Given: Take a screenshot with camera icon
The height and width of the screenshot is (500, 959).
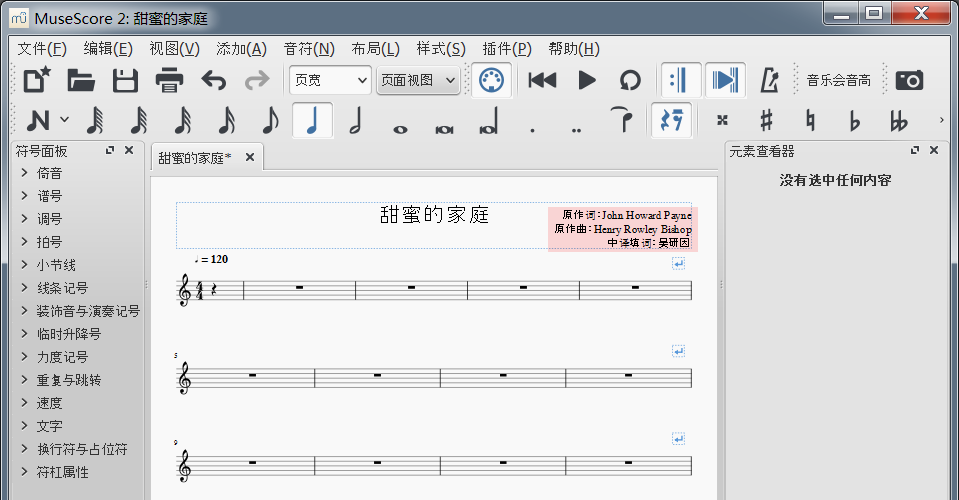Looking at the screenshot, I should click(909, 81).
